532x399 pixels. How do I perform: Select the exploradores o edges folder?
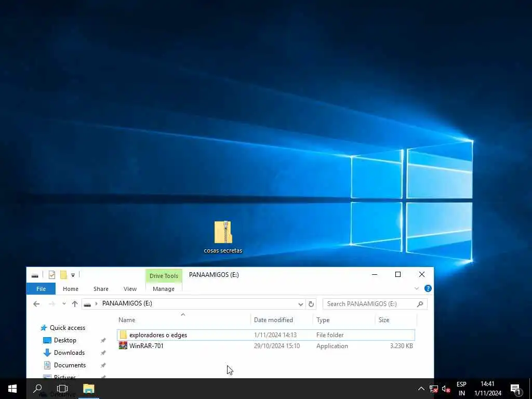pyautogui.click(x=265, y=335)
